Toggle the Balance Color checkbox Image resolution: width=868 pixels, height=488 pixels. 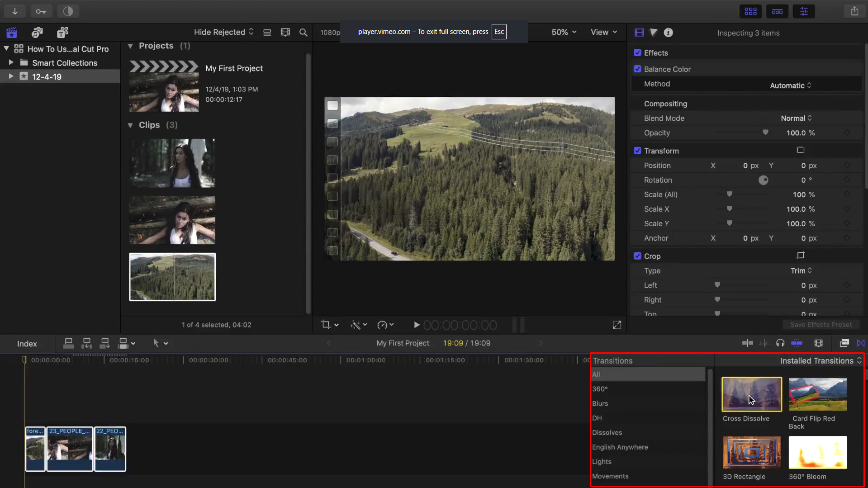tap(638, 69)
